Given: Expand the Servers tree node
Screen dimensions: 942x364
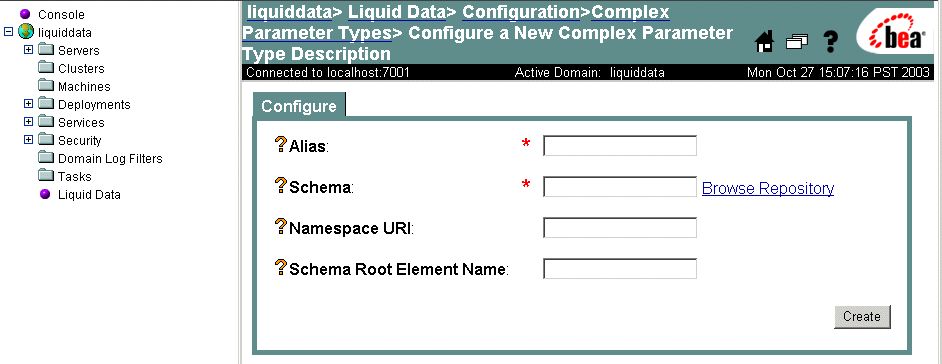Looking at the screenshot, I should tap(28, 50).
